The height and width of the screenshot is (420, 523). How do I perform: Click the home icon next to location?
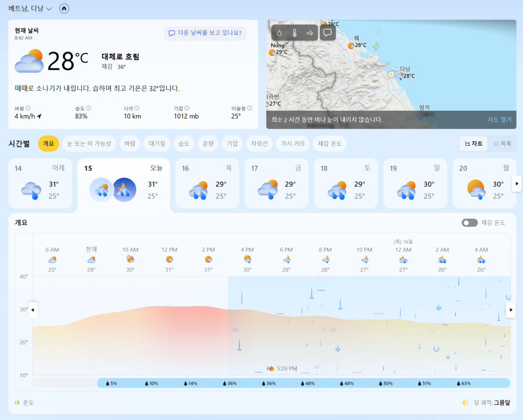(x=64, y=8)
